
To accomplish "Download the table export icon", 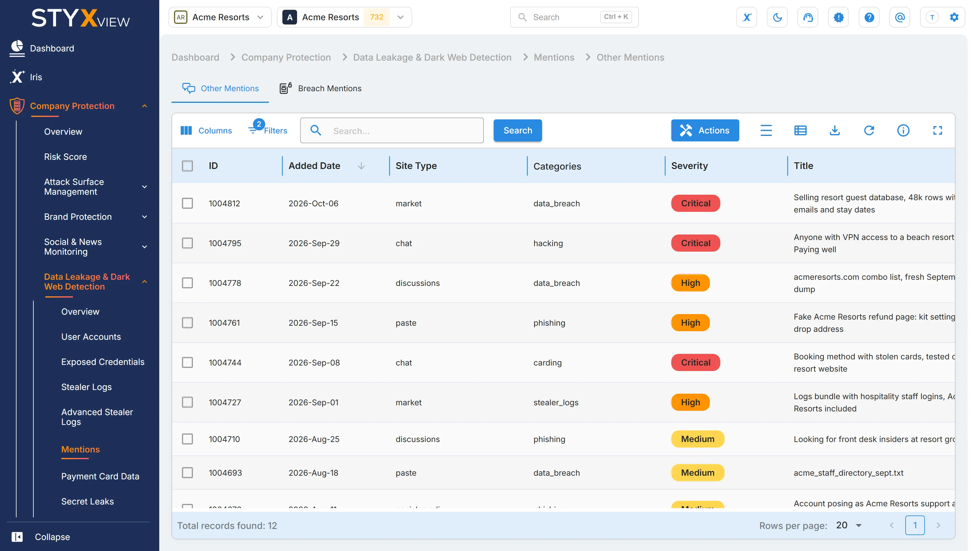I will [835, 130].
